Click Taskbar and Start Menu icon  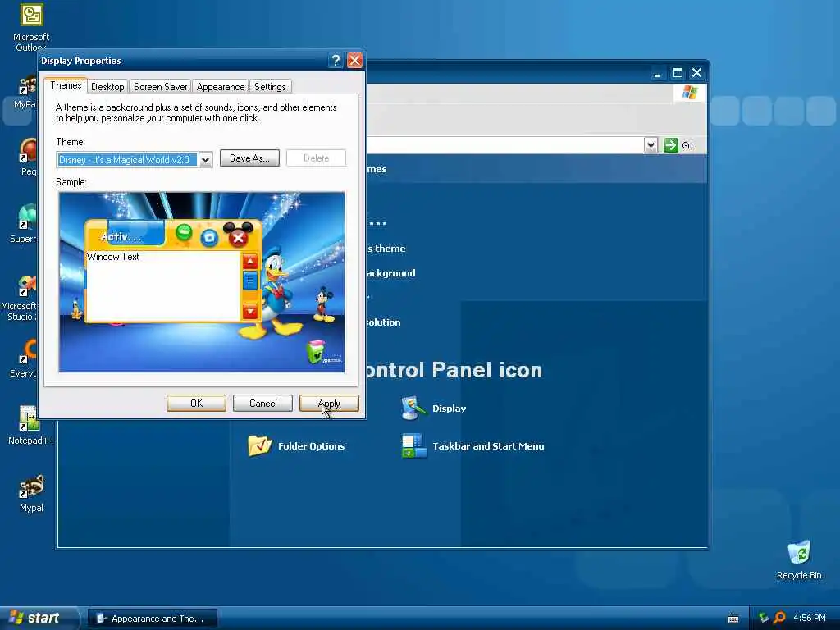(413, 445)
